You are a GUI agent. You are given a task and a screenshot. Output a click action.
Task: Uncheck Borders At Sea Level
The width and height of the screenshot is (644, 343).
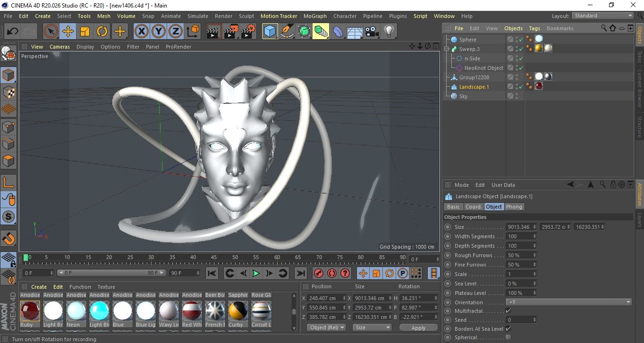point(508,329)
